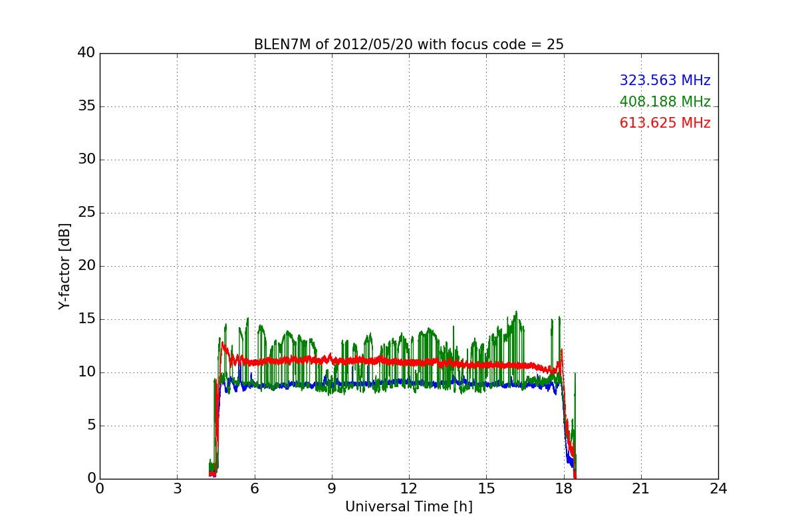Click the x-axis tick label 18
The image size is (798, 532).
pyautogui.click(x=563, y=489)
